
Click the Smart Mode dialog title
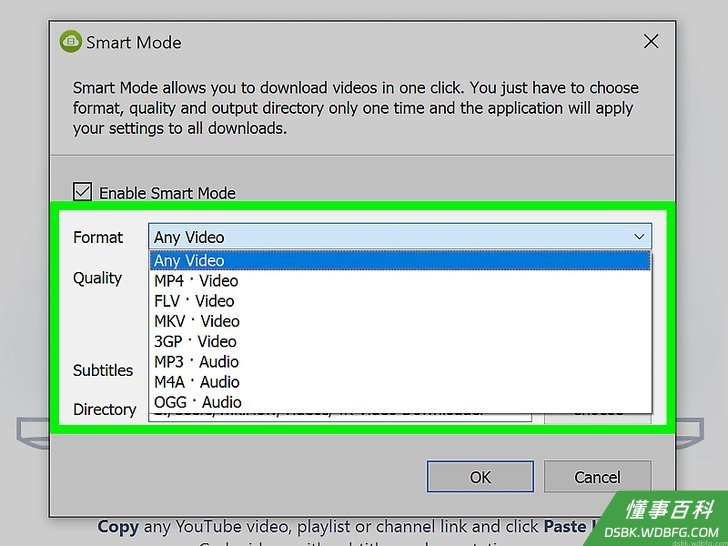point(134,42)
